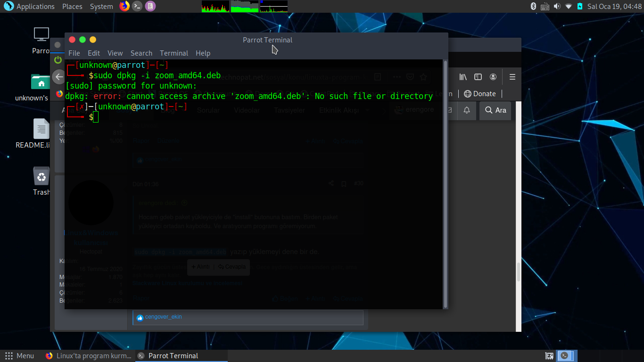Viewport: 644px width, 362px height.
Task: Open the Wi-Fi network tray icon
Action: point(569,6)
